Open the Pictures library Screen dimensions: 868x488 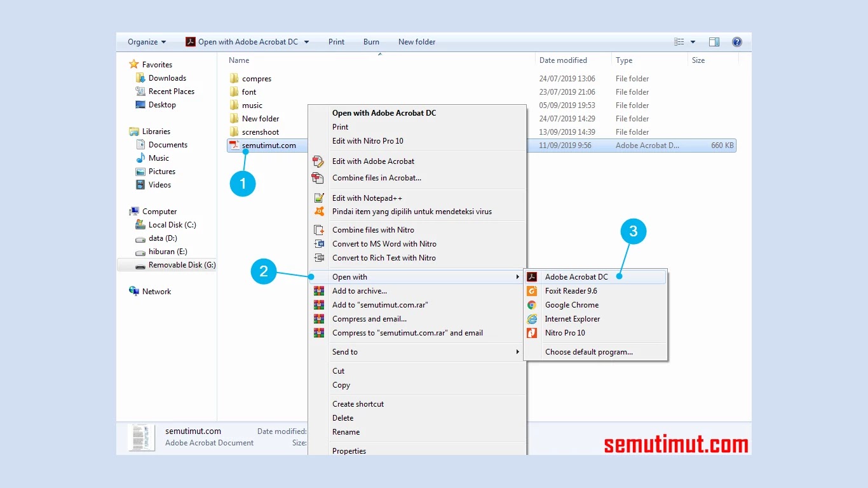pos(162,172)
